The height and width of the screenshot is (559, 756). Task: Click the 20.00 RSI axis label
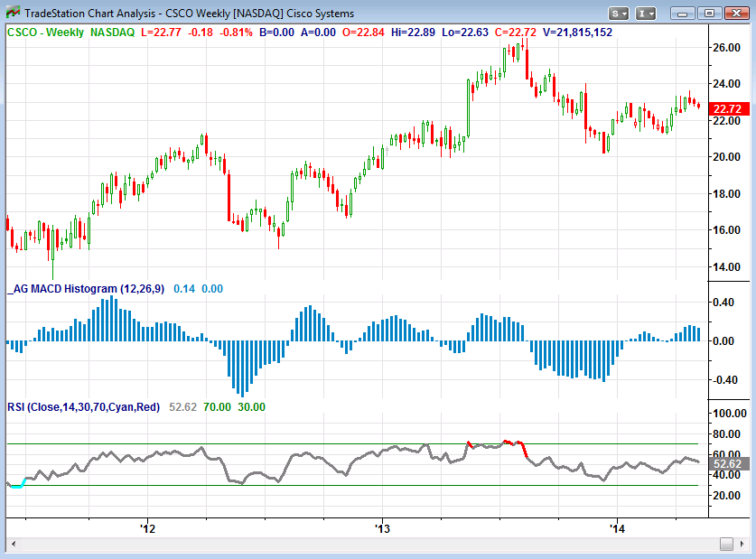726,495
